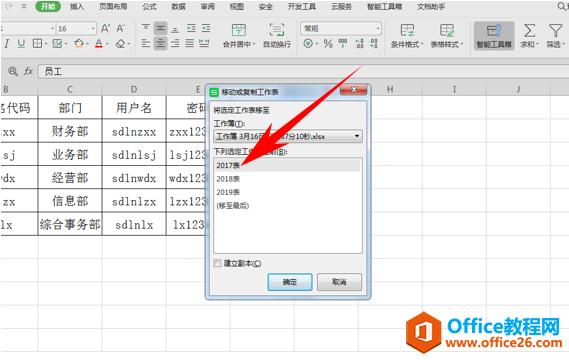
Task: Decrease font size with the A- icon
Action: click(120, 28)
